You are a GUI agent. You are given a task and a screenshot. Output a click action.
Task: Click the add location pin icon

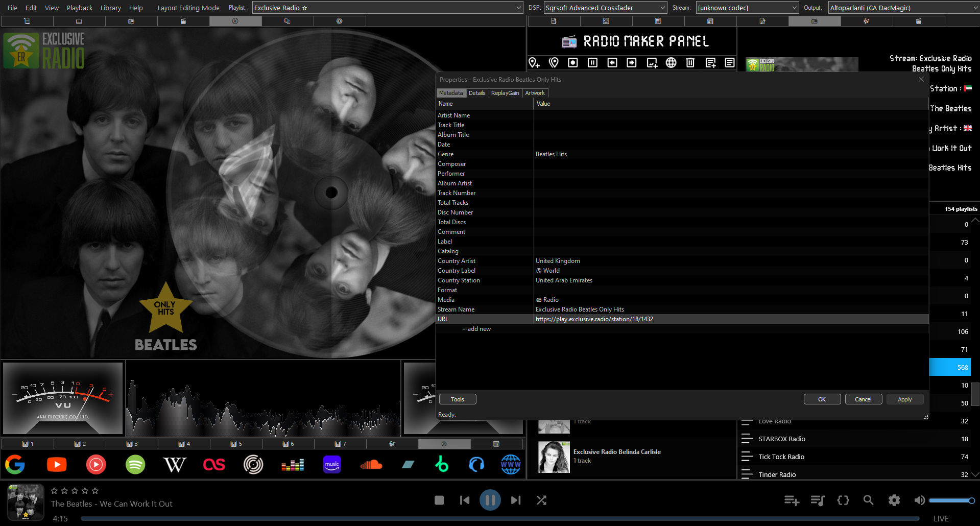[534, 62]
